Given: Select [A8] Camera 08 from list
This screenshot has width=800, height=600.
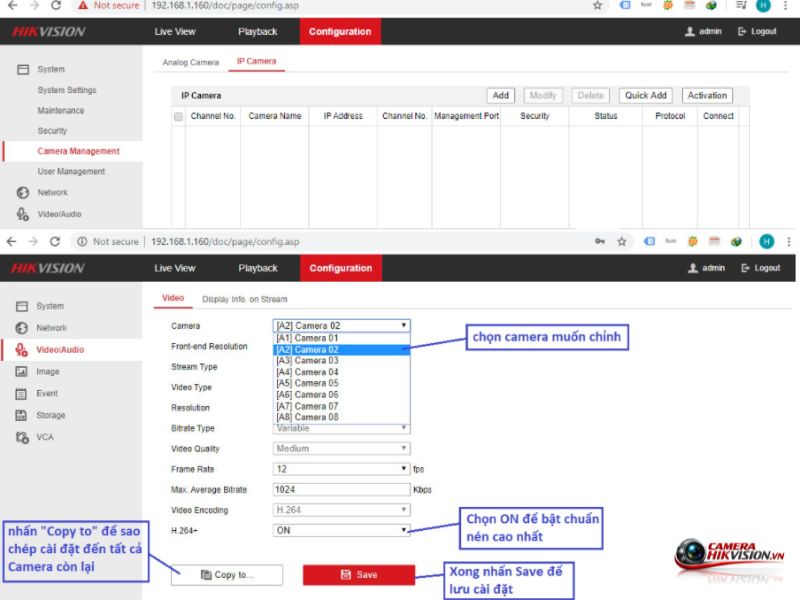Looking at the screenshot, I should [341, 417].
